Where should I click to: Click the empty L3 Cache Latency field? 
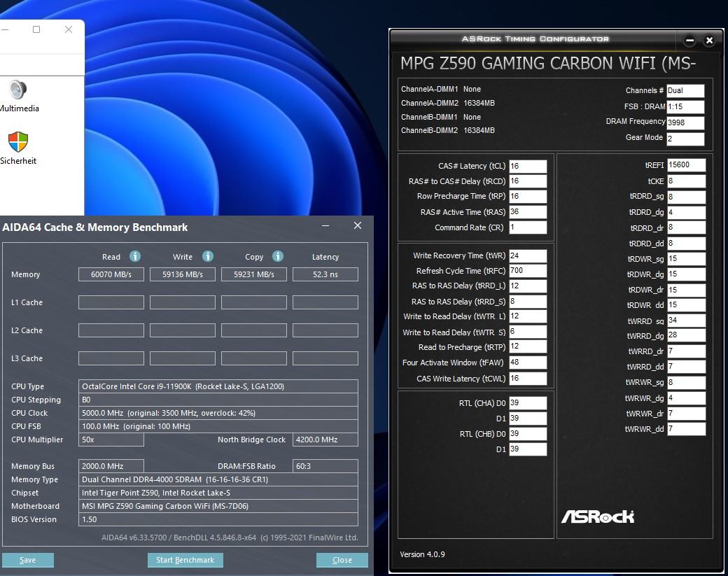[325, 358]
